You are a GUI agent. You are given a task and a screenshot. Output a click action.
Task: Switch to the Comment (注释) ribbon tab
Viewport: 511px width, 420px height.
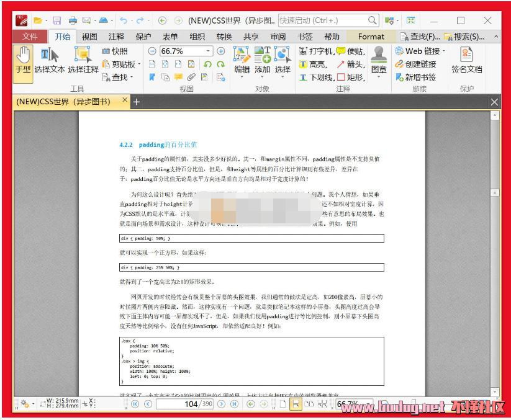click(x=116, y=37)
